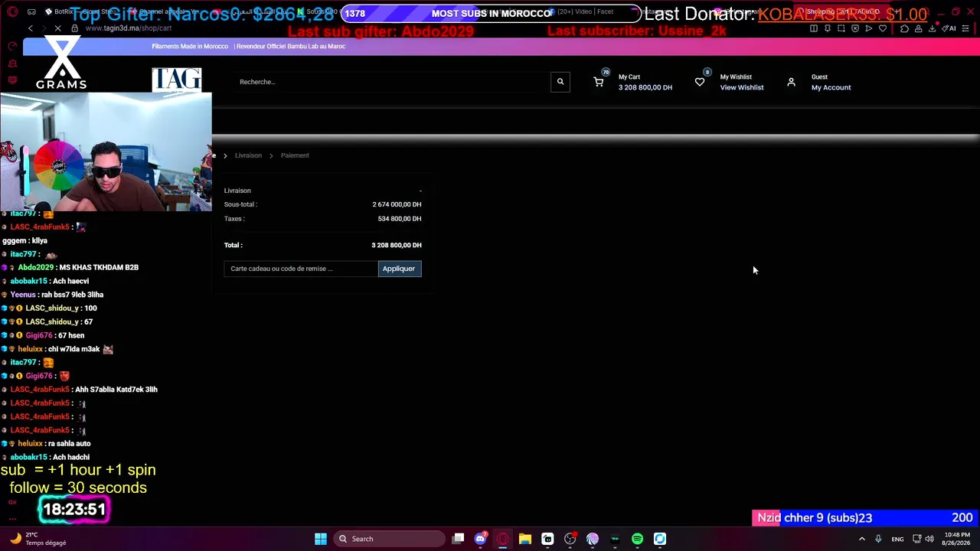The image size is (980, 551).
Task: Click the Taxes amount 534 800,00 DH
Action: [400, 219]
